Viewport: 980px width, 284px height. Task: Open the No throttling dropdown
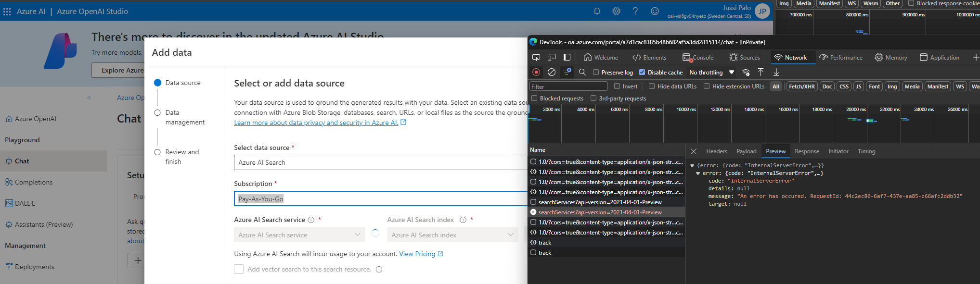(712, 72)
